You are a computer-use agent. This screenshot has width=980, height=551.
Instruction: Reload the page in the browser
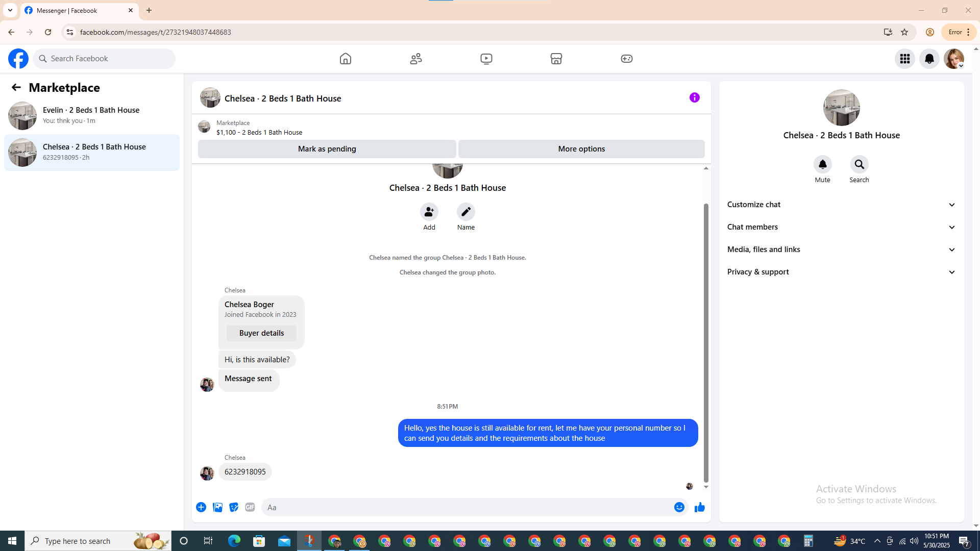pyautogui.click(x=48, y=32)
